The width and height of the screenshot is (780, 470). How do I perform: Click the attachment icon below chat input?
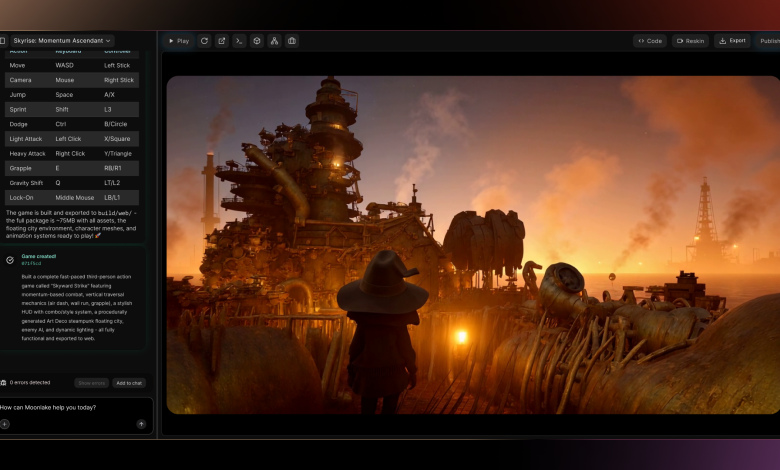[5, 424]
